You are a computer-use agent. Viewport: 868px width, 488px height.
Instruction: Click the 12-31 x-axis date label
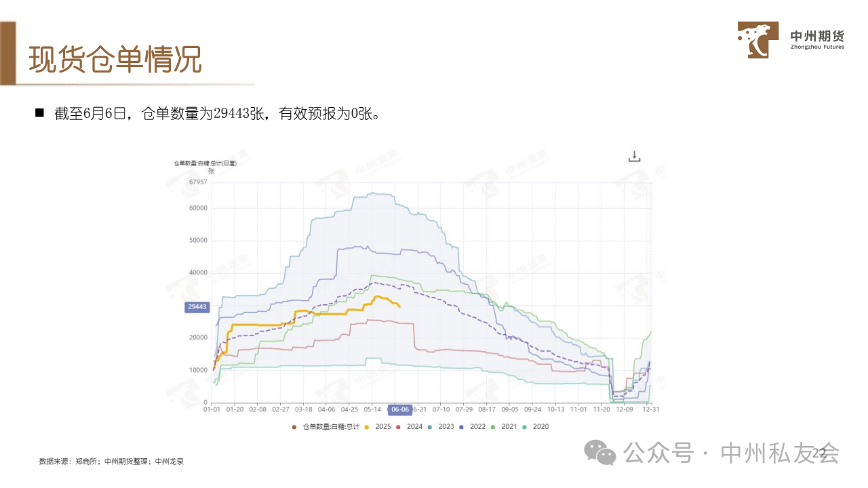point(650,409)
